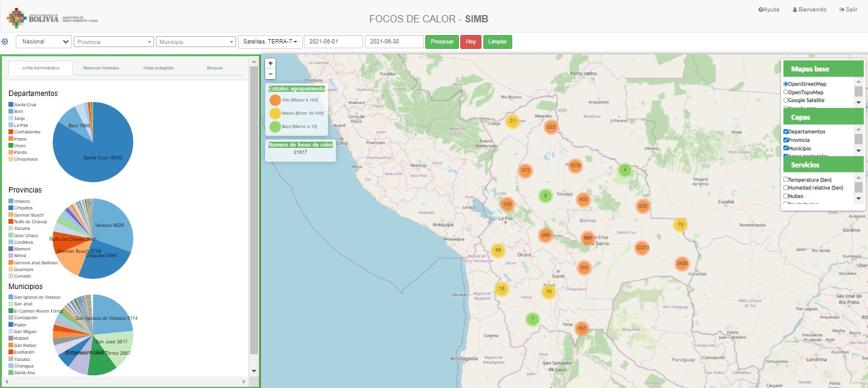
Task: Click the Bienvenido user icon
Action: click(x=795, y=10)
